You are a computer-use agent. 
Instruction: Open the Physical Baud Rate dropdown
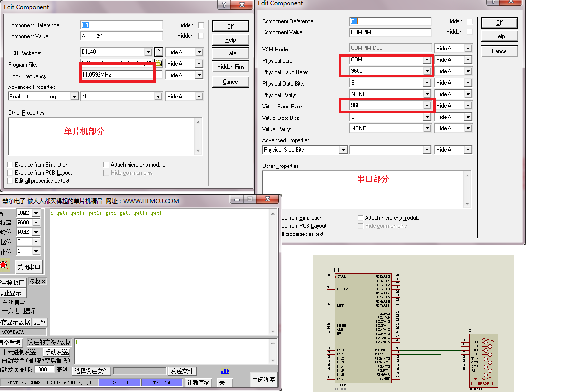pos(427,71)
